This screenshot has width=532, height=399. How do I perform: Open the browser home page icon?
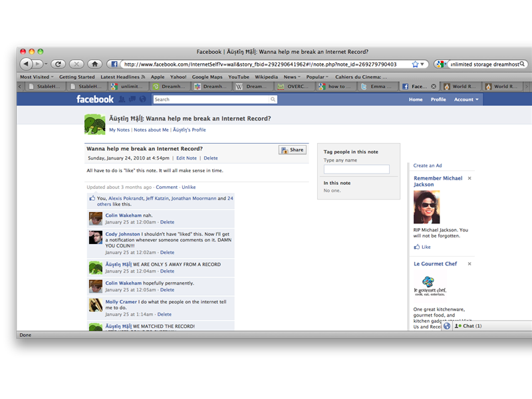pos(94,64)
